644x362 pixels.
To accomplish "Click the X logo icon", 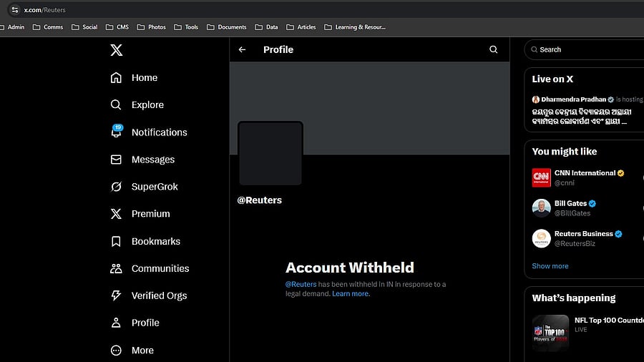I will coord(116,50).
